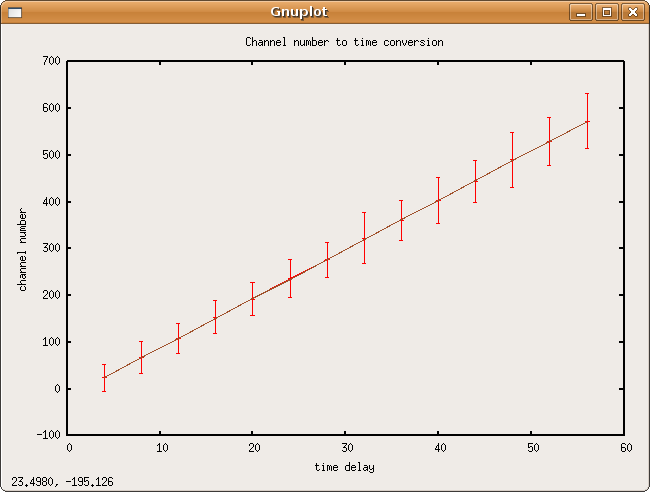Click the Gnuplot title bar text

(298, 12)
